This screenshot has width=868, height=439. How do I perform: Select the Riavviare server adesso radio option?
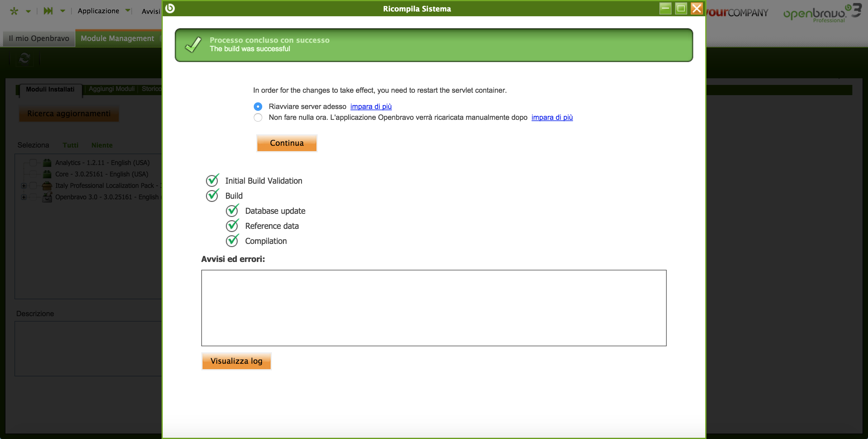coord(258,106)
